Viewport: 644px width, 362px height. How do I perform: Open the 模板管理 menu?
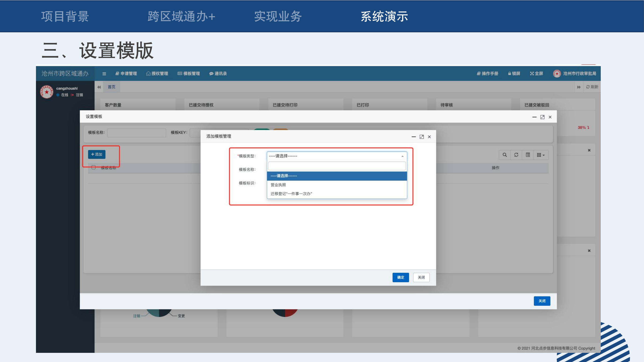[189, 74]
